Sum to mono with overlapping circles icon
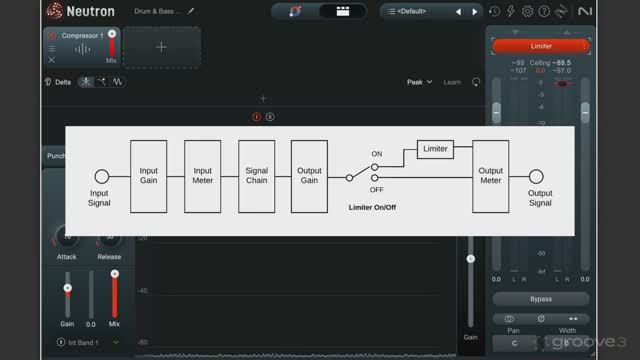Image resolution: width=640 pixels, height=360 pixels. tap(509, 318)
